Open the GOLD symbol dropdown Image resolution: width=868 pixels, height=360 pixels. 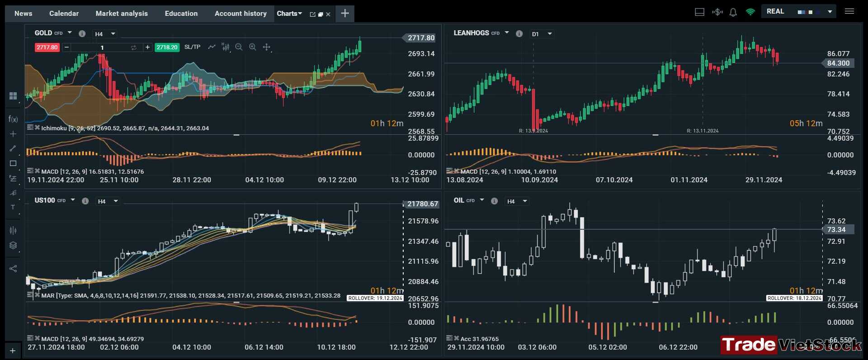pyautogui.click(x=70, y=33)
